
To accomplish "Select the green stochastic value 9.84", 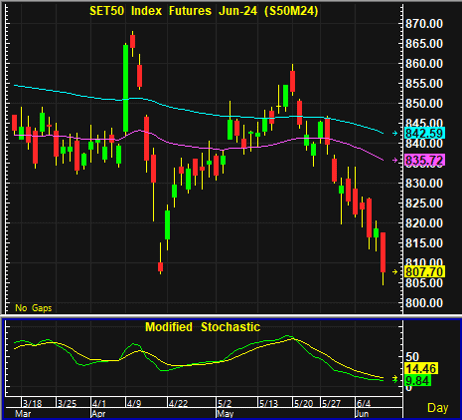I will coord(418,380).
